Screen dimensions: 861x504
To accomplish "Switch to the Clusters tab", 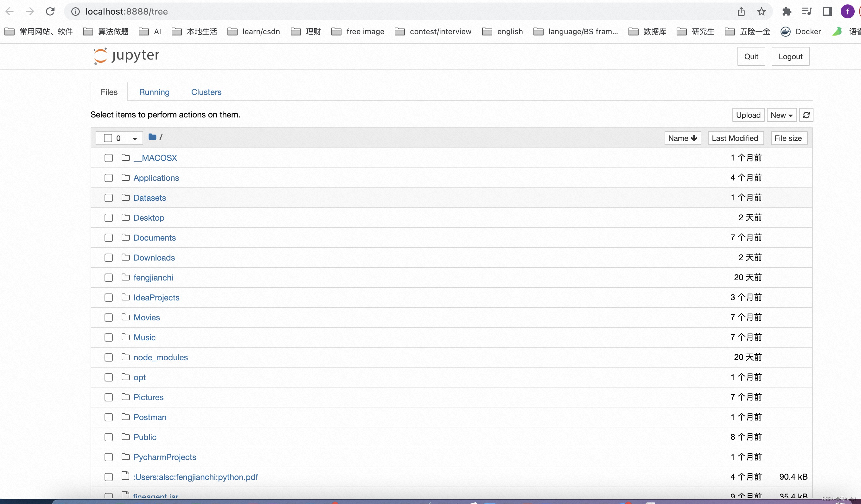I will (206, 92).
